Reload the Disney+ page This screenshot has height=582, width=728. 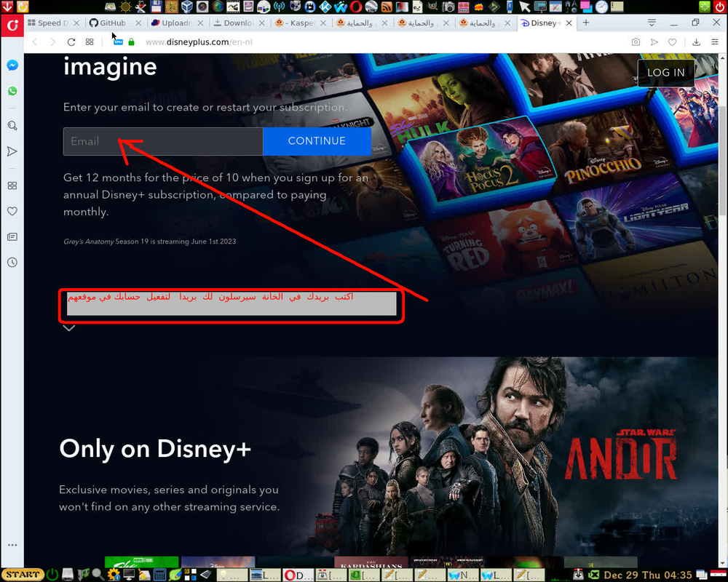pos(71,41)
